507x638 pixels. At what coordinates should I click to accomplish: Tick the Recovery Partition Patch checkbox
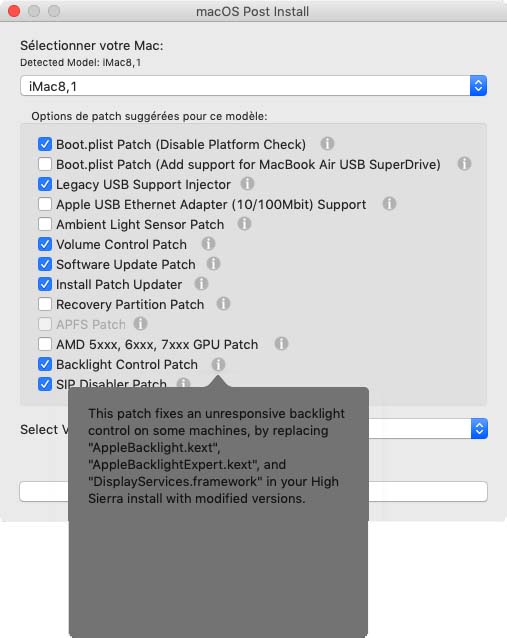point(45,304)
